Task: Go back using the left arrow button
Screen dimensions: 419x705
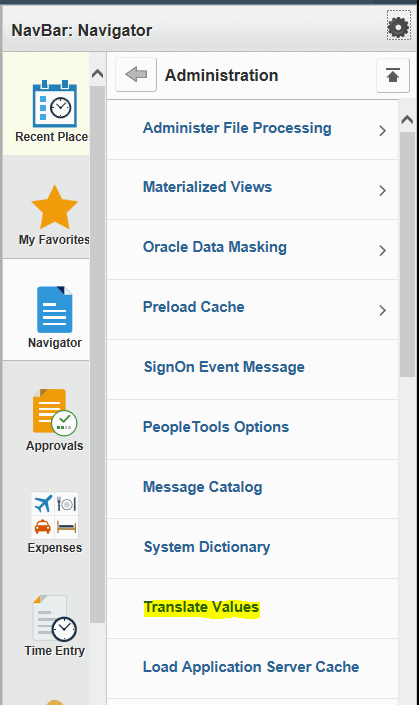Action: (x=136, y=75)
